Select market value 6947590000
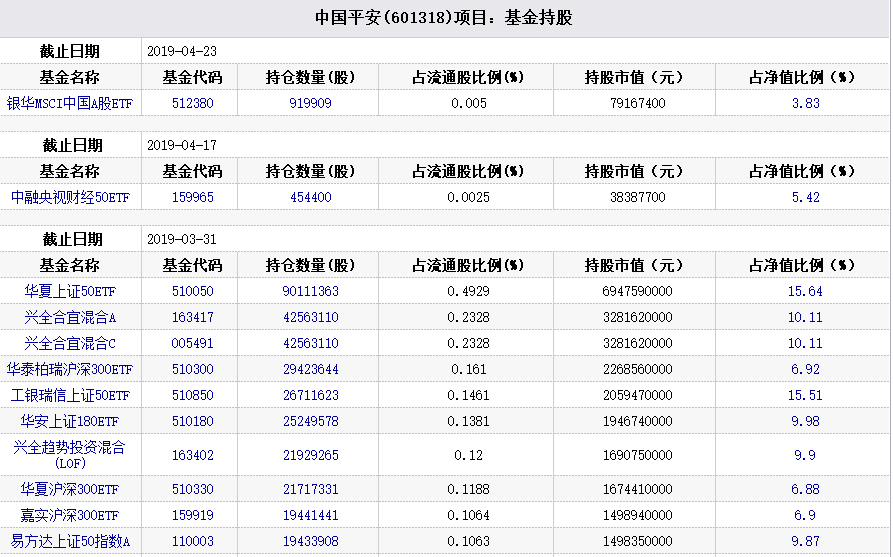 (637, 292)
